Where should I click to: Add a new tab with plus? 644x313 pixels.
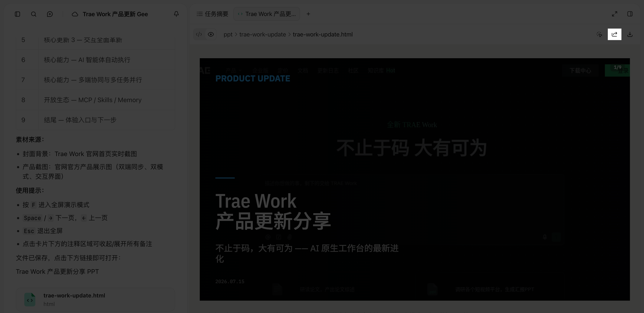click(x=308, y=14)
